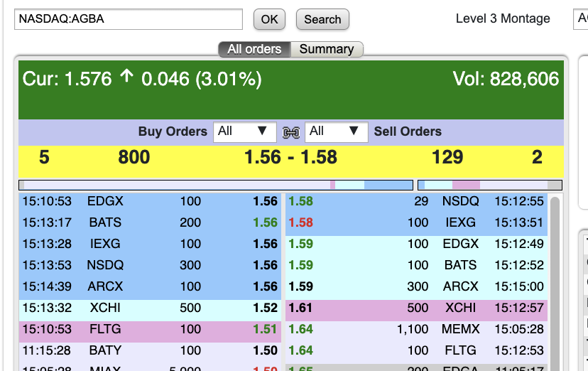This screenshot has height=371, width=588.
Task: Click the Search button
Action: (x=322, y=19)
